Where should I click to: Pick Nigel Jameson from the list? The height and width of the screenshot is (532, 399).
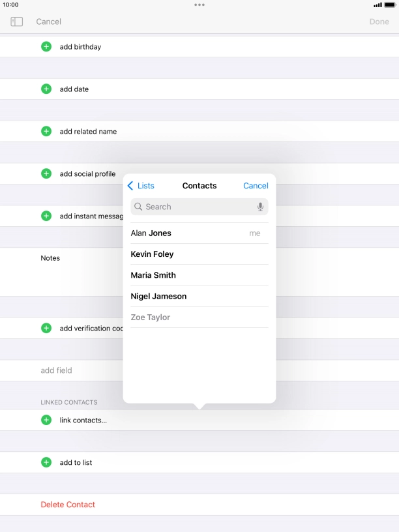point(158,296)
